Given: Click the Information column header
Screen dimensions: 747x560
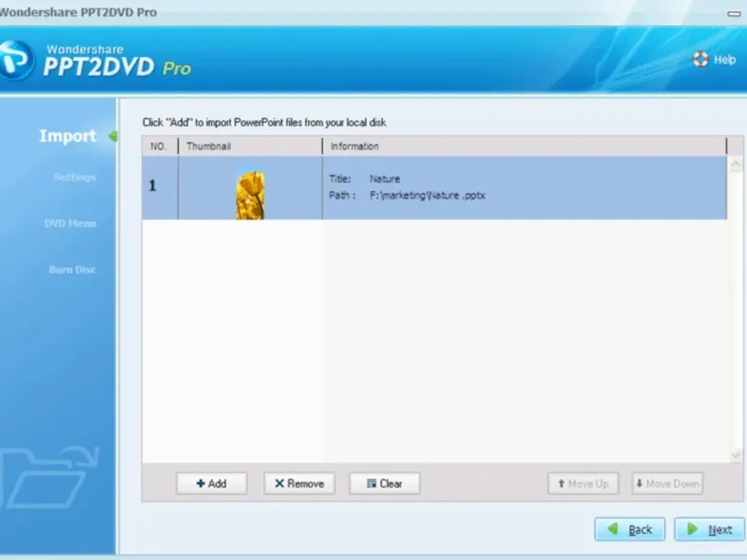Looking at the screenshot, I should coord(524,147).
